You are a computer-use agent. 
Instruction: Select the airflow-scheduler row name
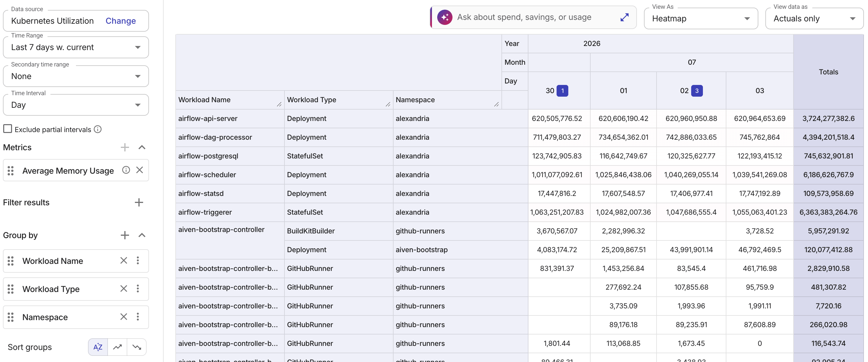pos(207,175)
